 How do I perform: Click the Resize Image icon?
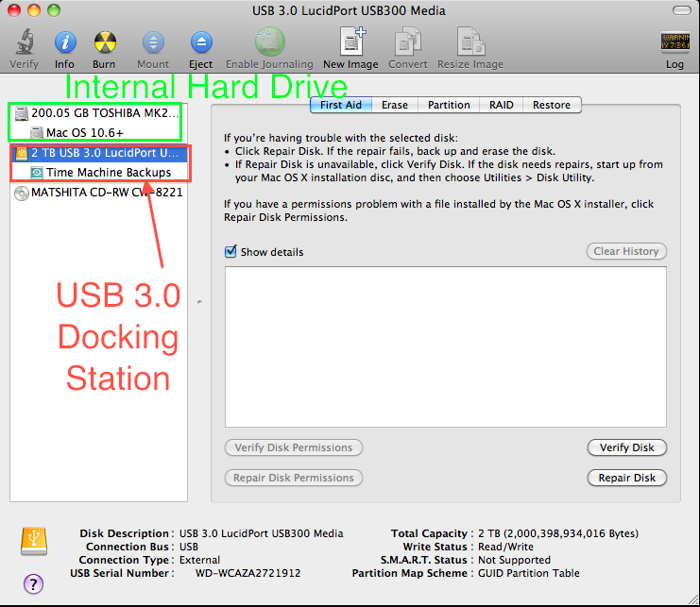(x=470, y=42)
